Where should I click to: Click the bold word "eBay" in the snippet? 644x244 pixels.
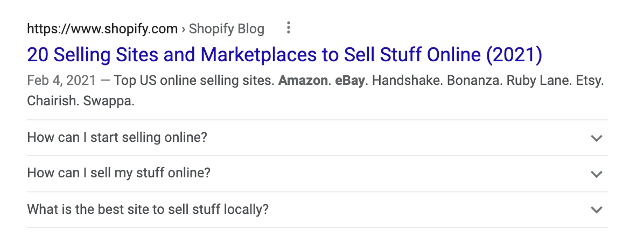pyautogui.click(x=350, y=81)
